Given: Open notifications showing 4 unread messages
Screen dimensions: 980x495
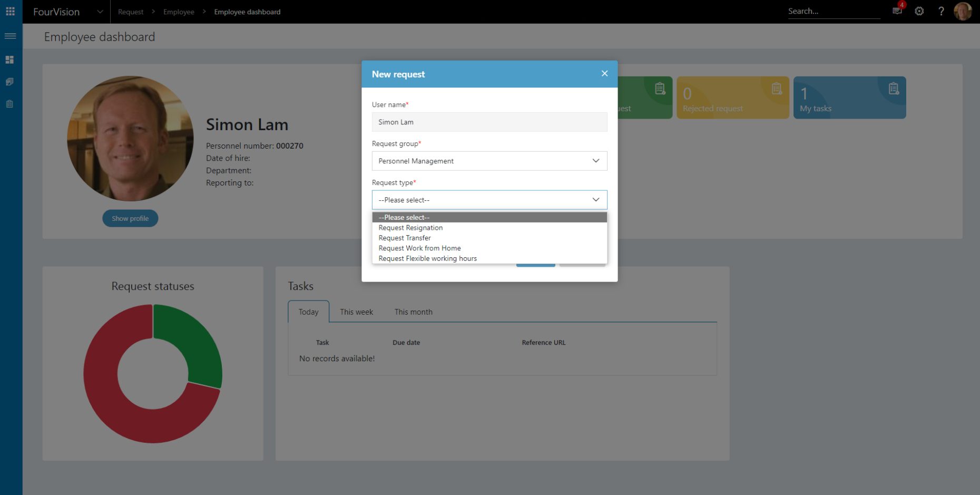Looking at the screenshot, I should tap(896, 12).
